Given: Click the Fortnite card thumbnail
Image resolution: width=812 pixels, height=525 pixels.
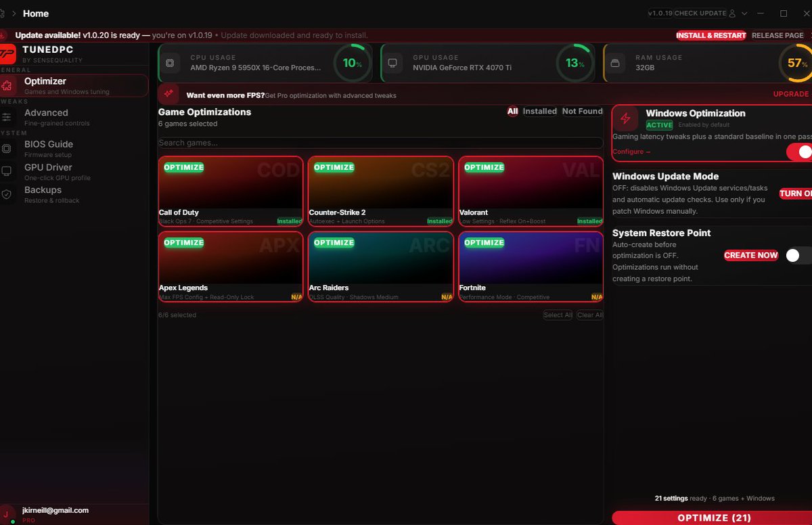Looking at the screenshot, I should point(531,258).
